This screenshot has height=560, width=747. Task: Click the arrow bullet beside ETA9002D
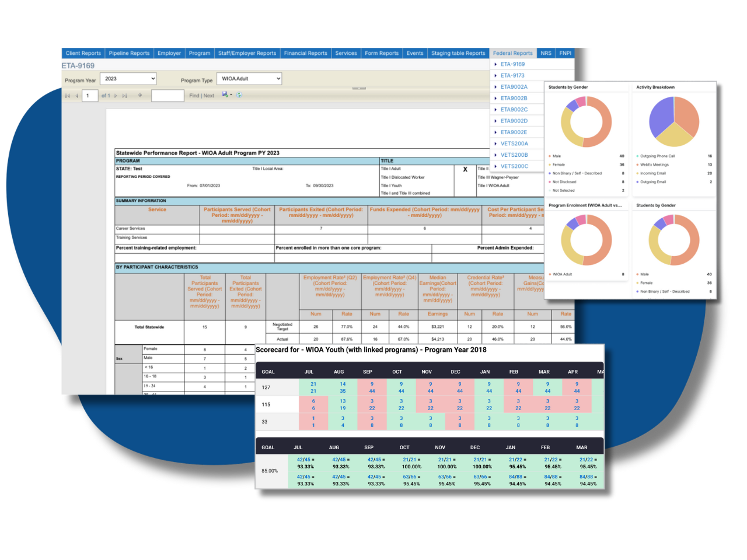coord(495,121)
